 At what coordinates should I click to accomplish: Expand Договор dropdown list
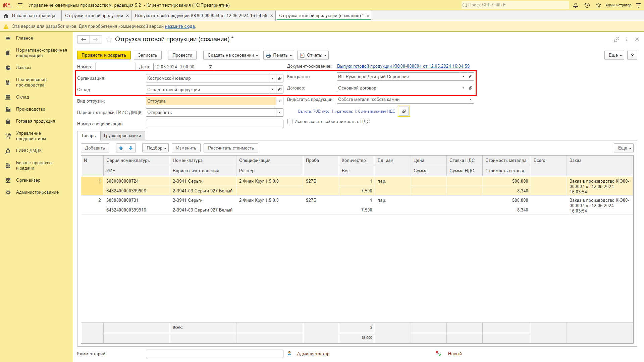(x=463, y=88)
